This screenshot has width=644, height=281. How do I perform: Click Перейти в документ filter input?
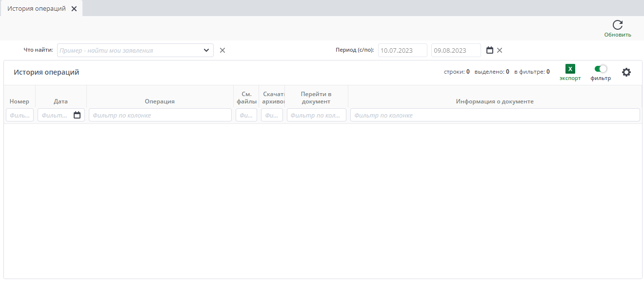316,115
